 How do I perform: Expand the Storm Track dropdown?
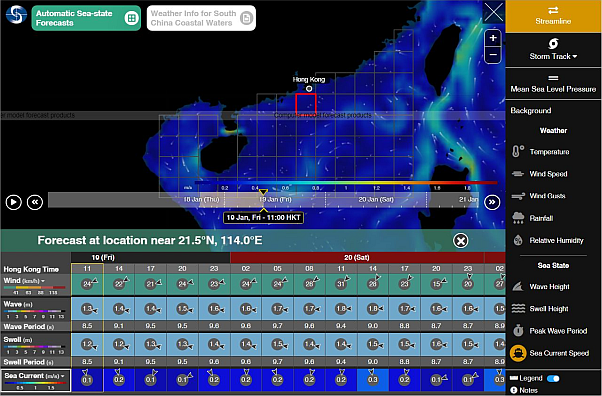[x=553, y=50]
